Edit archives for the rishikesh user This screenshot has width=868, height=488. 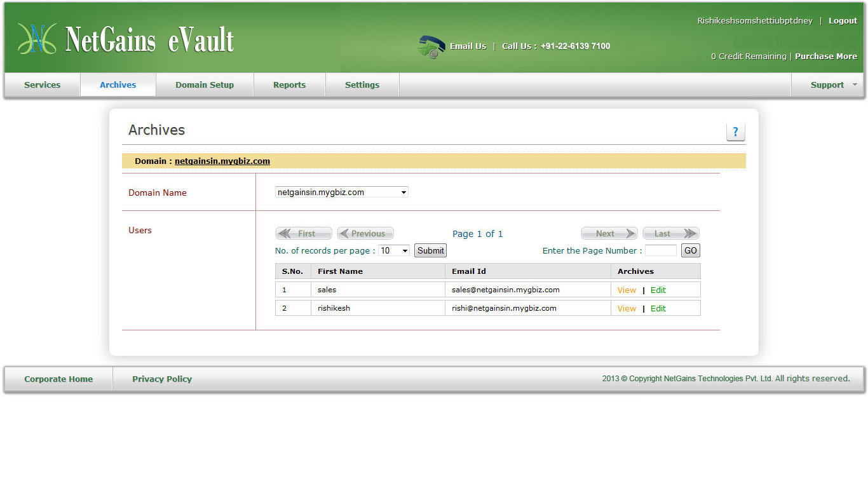(658, 308)
